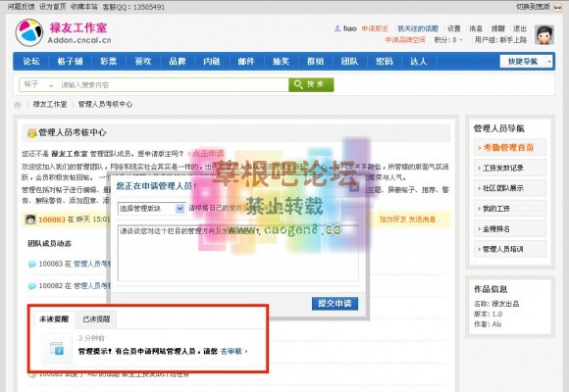Expand the 积分: 0 dropdown

tap(448, 40)
